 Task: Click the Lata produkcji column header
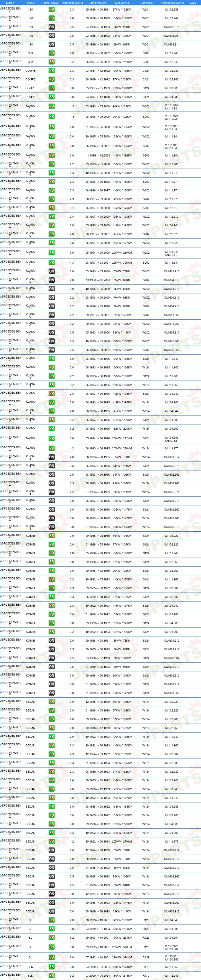pos(97,3)
